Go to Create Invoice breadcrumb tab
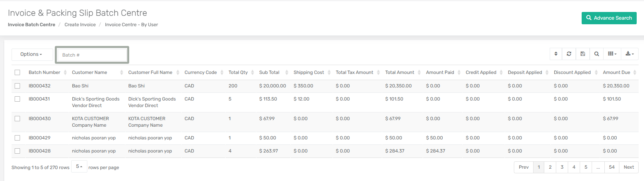Image resolution: width=644 pixels, height=181 pixels. 80,25
